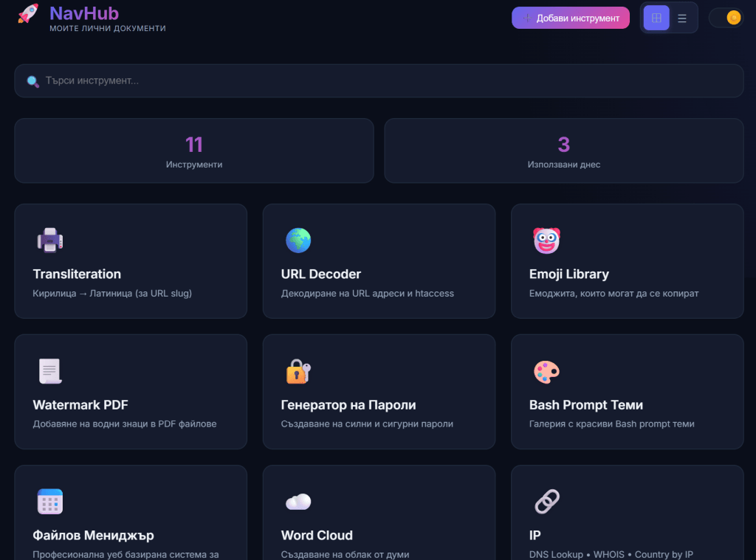The width and height of the screenshot is (756, 560).
Task: Toggle the light/dark theme sun switch
Action: pos(726,18)
